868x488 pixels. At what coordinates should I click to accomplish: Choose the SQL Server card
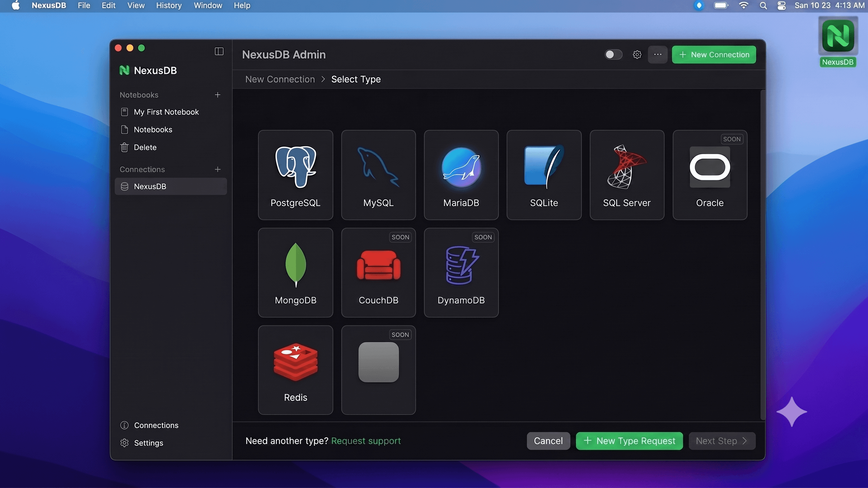tap(627, 175)
